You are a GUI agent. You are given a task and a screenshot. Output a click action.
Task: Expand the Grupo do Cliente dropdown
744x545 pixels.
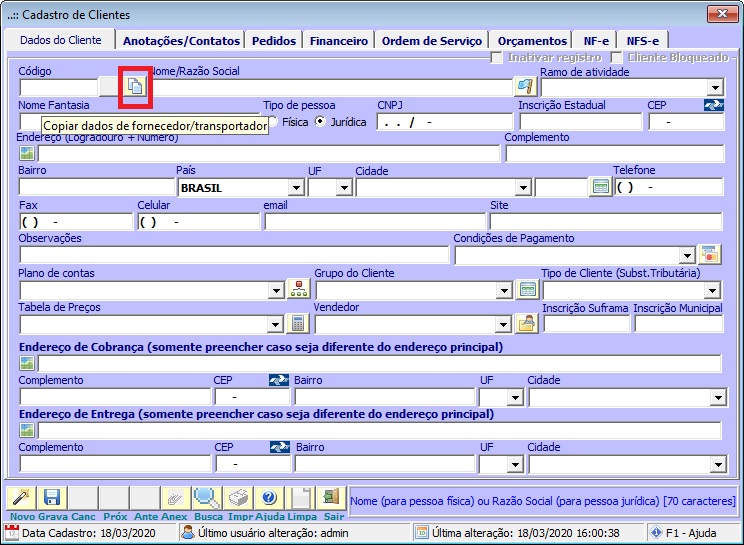tap(504, 290)
